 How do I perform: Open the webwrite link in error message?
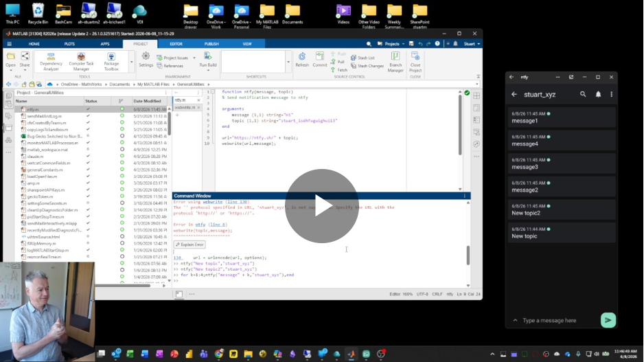pos(212,202)
